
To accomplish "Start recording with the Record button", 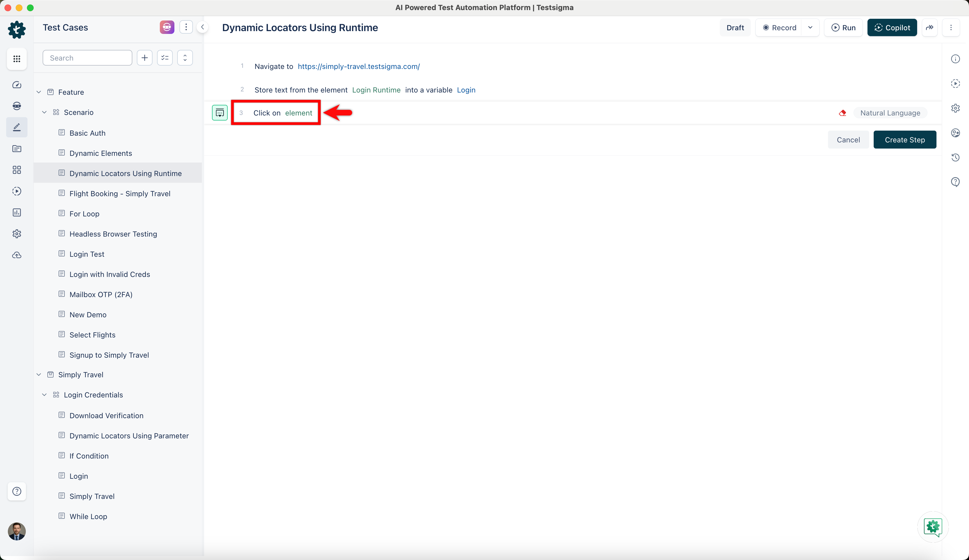I will (779, 27).
